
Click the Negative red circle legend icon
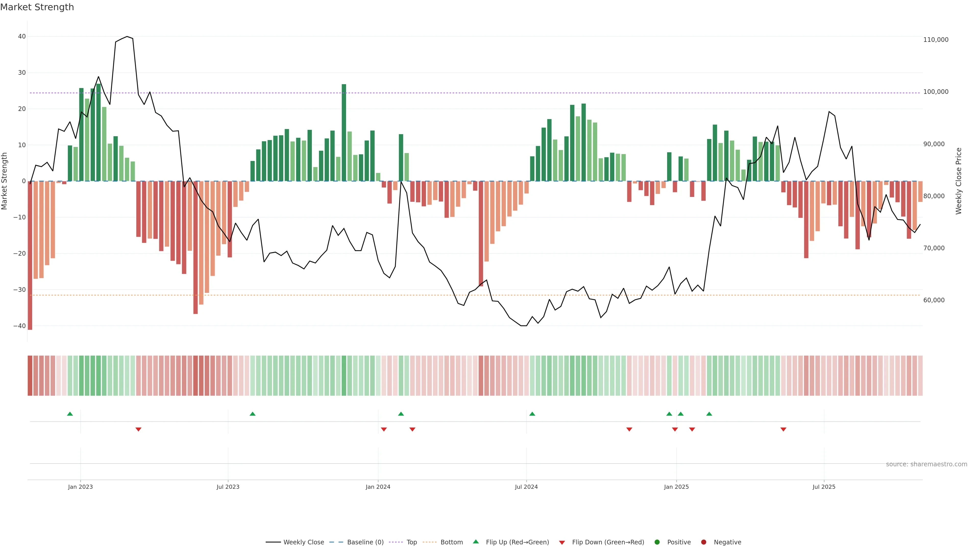tap(703, 542)
